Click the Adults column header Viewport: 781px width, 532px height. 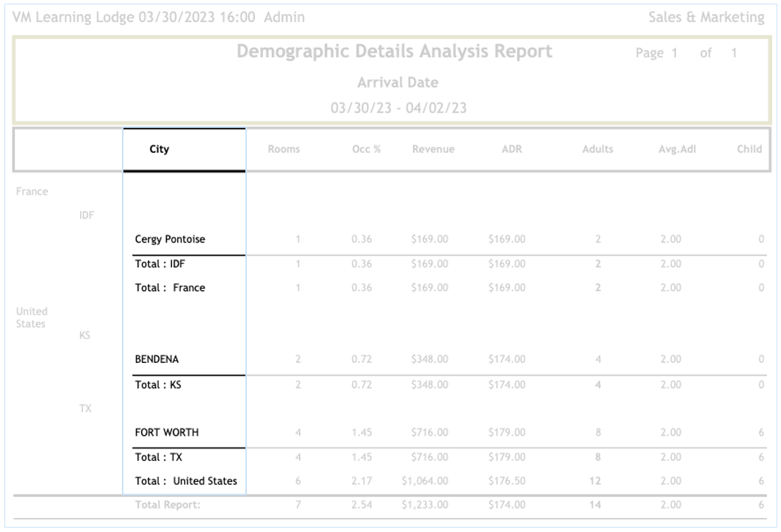pyautogui.click(x=599, y=150)
